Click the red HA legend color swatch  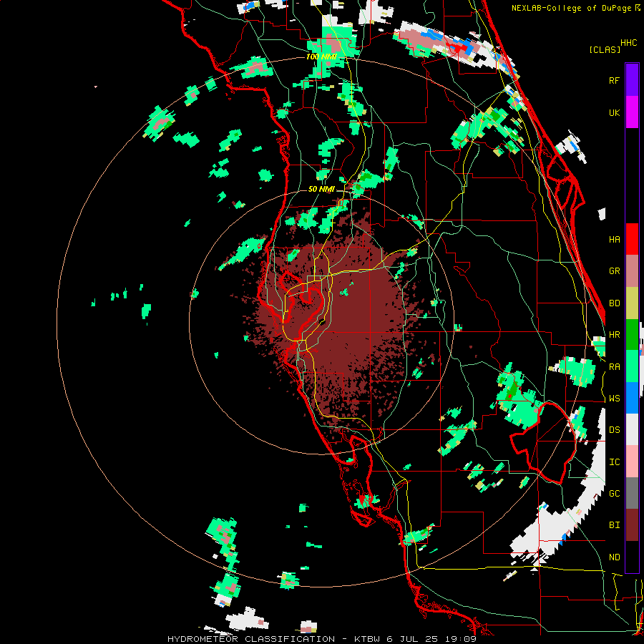coord(632,239)
